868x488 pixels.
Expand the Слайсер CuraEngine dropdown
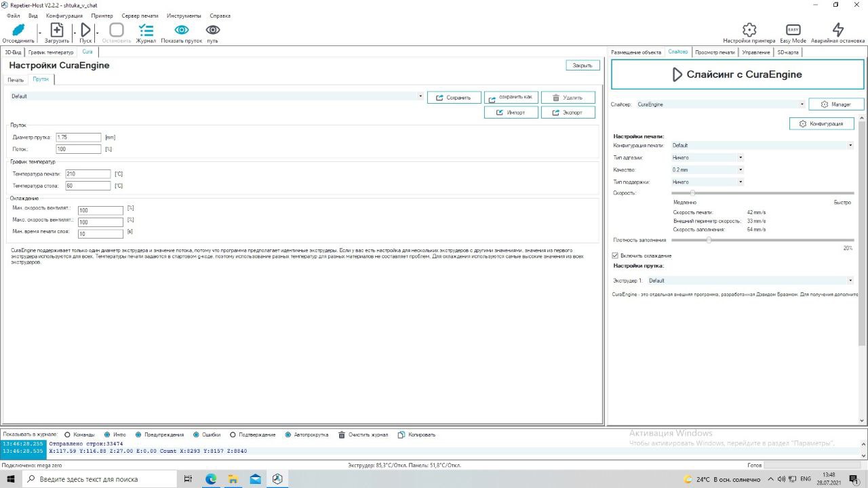click(x=720, y=104)
